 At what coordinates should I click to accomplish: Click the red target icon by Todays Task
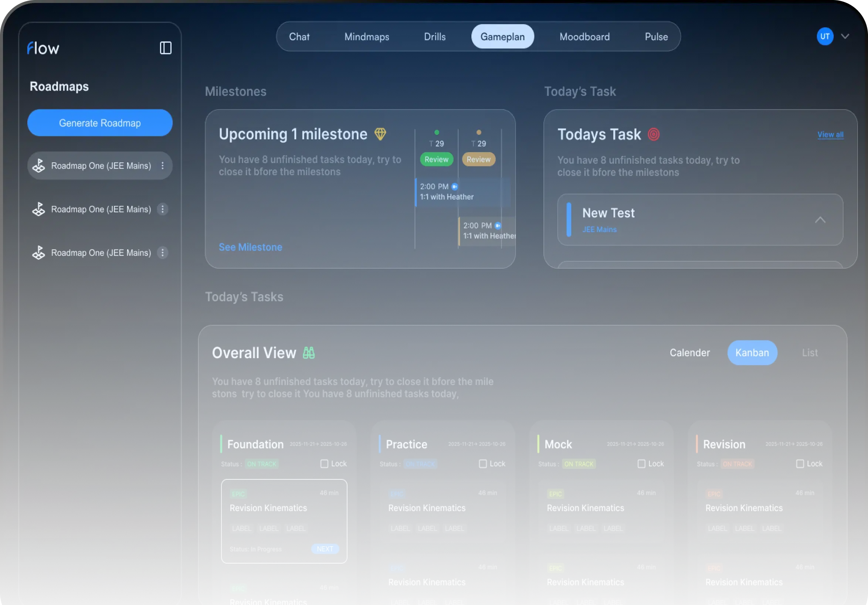(x=654, y=135)
